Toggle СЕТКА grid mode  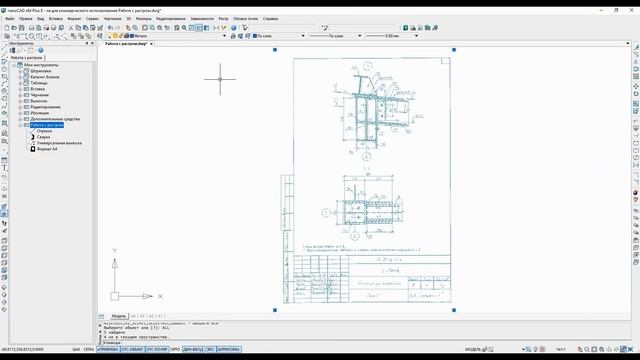click(89, 349)
